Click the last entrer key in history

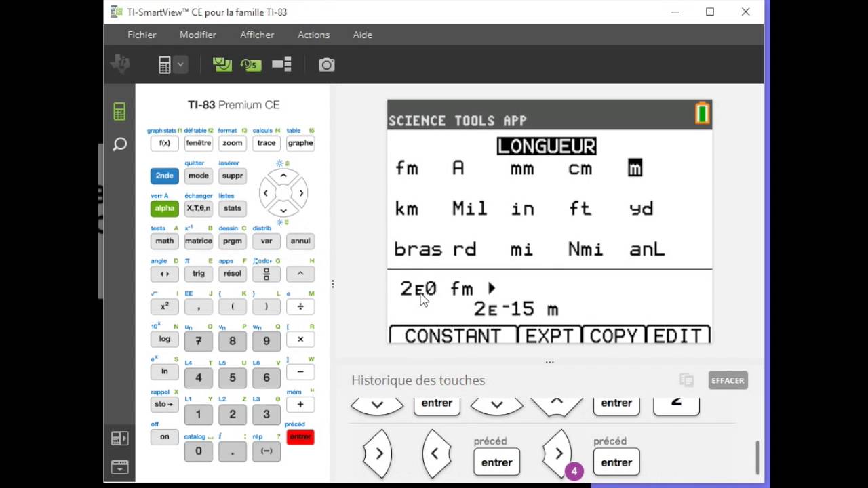pyautogui.click(x=616, y=462)
